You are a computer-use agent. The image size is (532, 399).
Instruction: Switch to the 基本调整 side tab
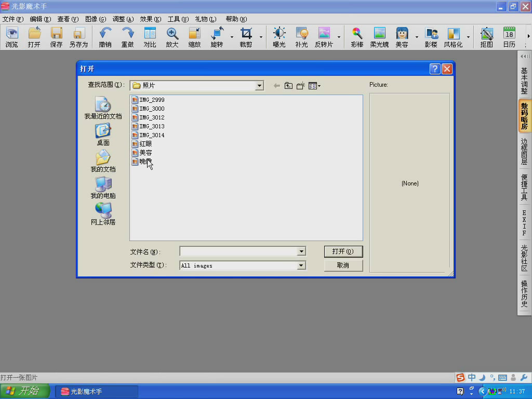524,81
